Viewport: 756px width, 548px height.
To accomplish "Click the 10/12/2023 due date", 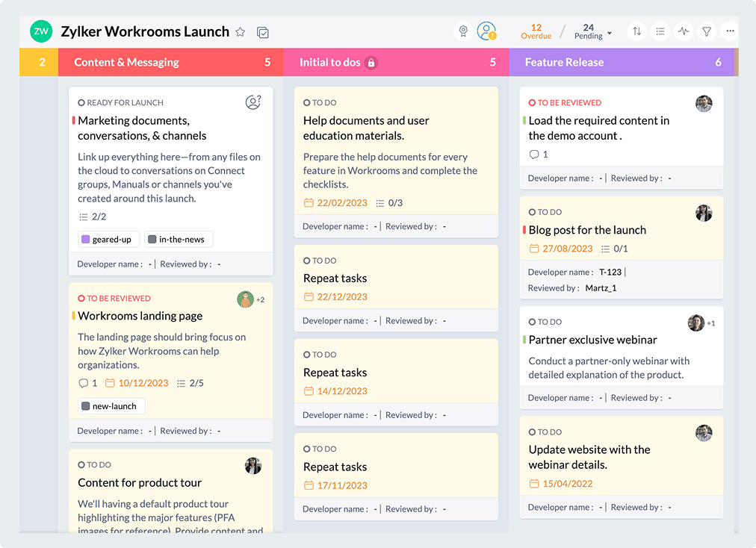I will 137,383.
